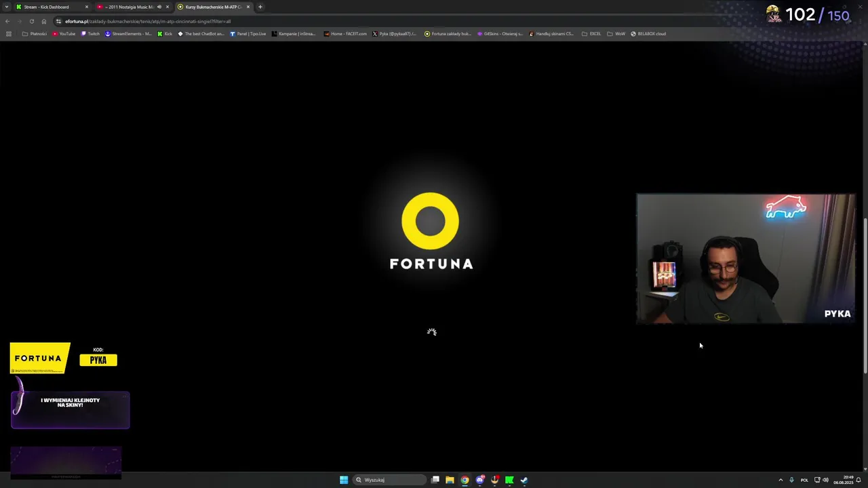Open Google Chrome from the taskbar
Image resolution: width=868 pixels, height=488 pixels.
(465, 480)
